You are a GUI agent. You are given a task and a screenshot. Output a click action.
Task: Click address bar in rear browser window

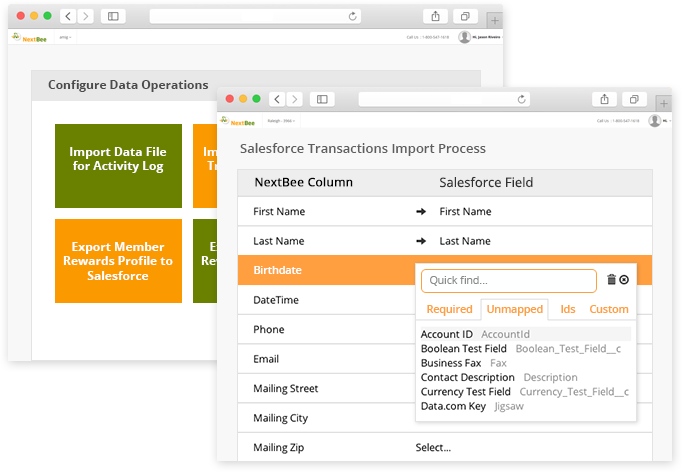coord(255,16)
